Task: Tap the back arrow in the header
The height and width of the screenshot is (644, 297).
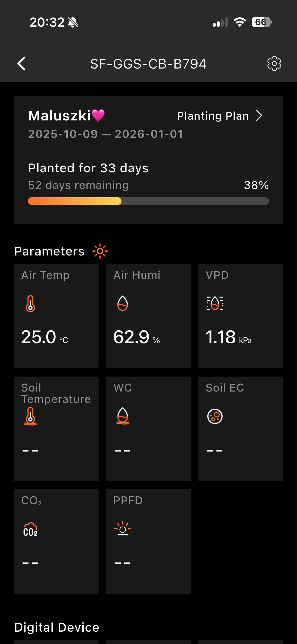Action: pos(22,63)
